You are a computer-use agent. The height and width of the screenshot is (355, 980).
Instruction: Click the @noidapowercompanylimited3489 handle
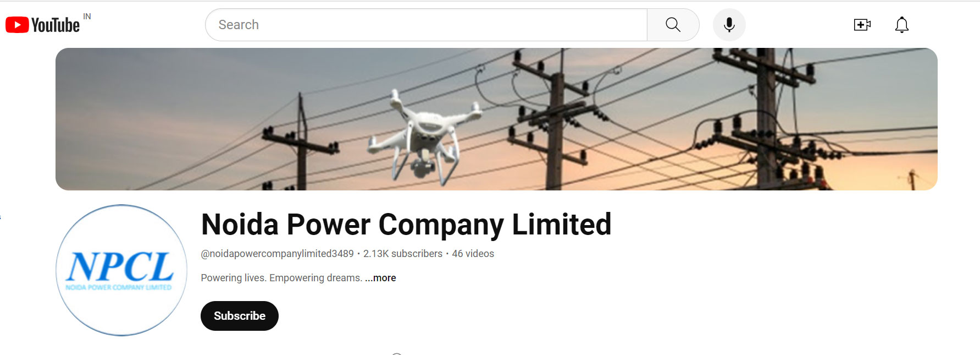(x=278, y=254)
